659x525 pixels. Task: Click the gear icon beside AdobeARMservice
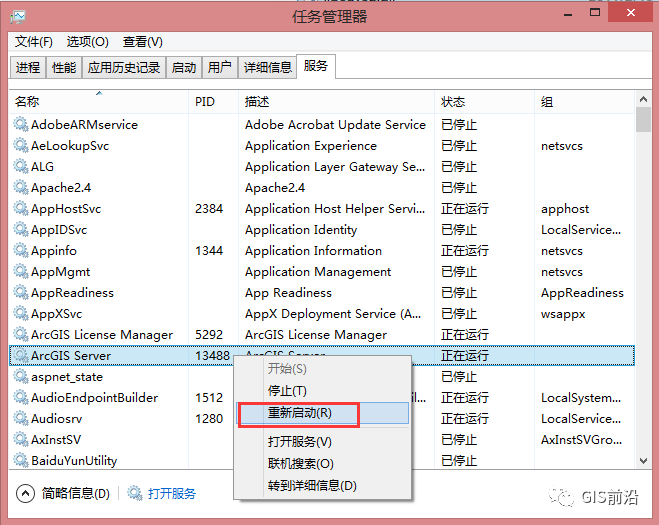click(21, 124)
